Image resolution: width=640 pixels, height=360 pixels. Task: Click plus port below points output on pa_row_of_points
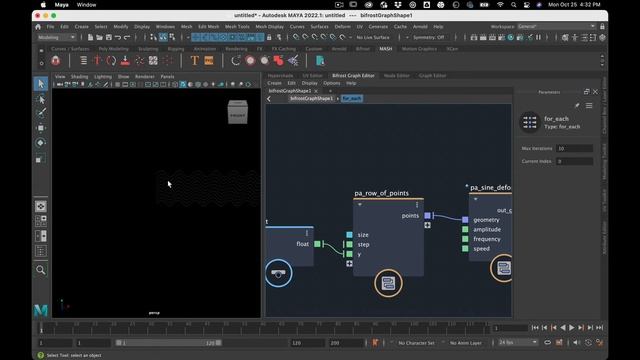click(427, 225)
